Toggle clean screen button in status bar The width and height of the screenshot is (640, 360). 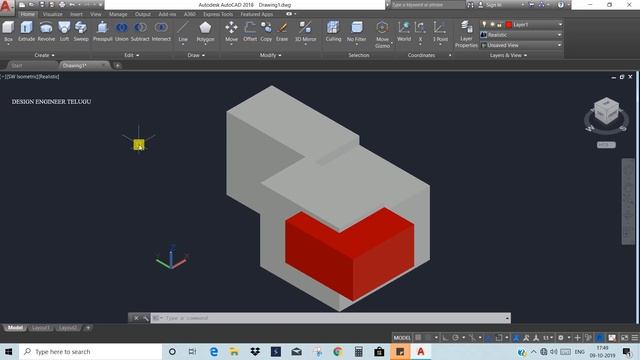click(x=624, y=338)
